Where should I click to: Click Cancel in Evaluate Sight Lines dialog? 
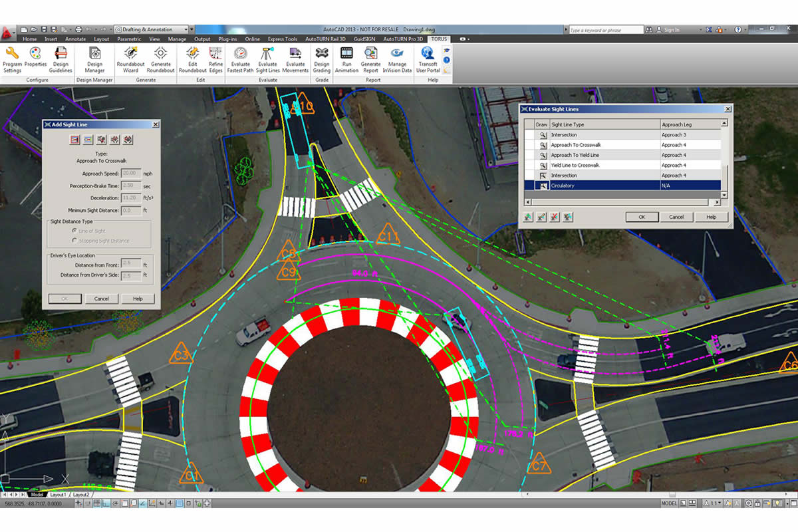coord(676,217)
